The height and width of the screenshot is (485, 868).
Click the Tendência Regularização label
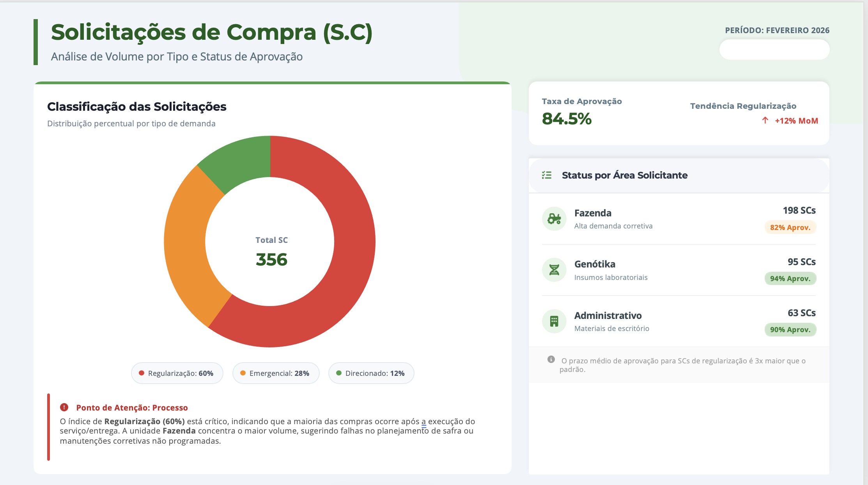[x=743, y=106]
